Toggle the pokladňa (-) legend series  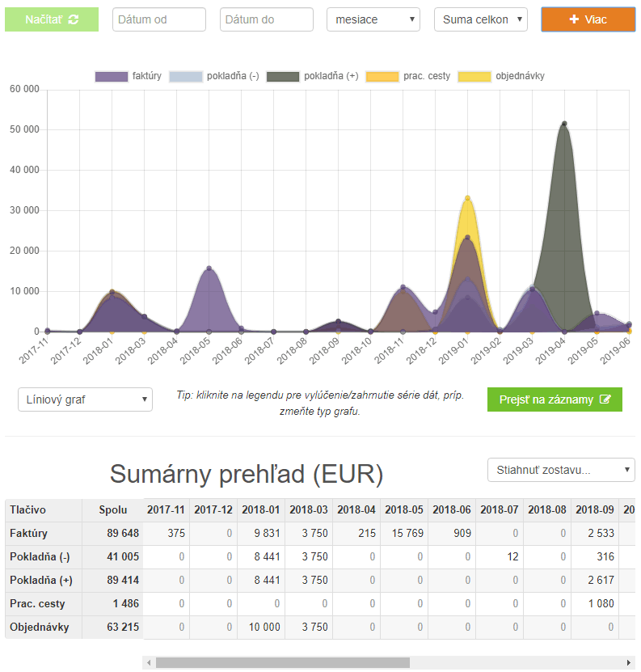[214, 76]
